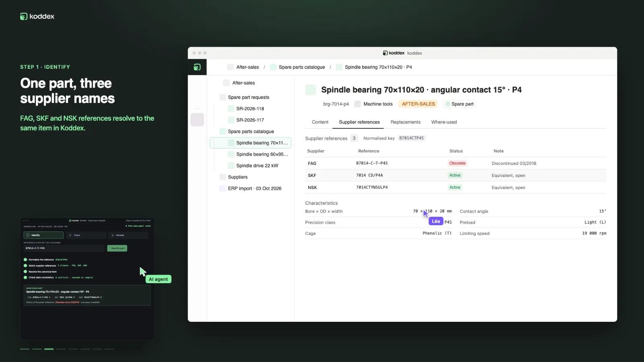The image size is (644, 362).
Task: Open ERP import · 03 Oct 2026
Action: click(x=251, y=188)
